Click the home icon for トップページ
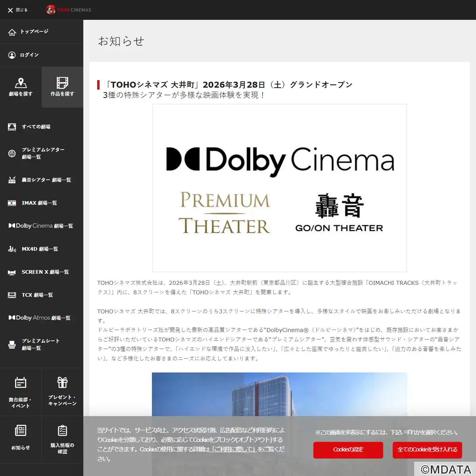476x476 pixels. (12, 32)
